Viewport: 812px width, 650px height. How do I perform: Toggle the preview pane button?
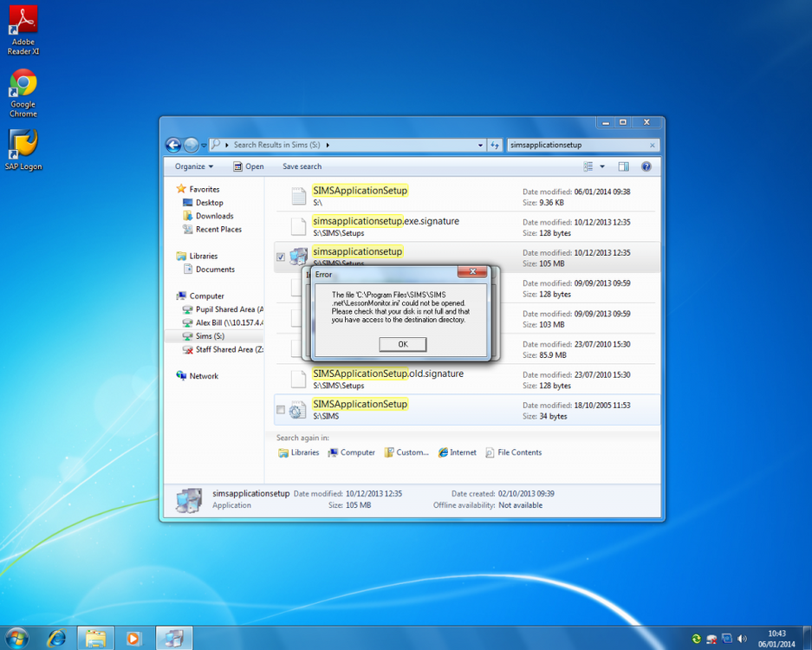click(623, 166)
